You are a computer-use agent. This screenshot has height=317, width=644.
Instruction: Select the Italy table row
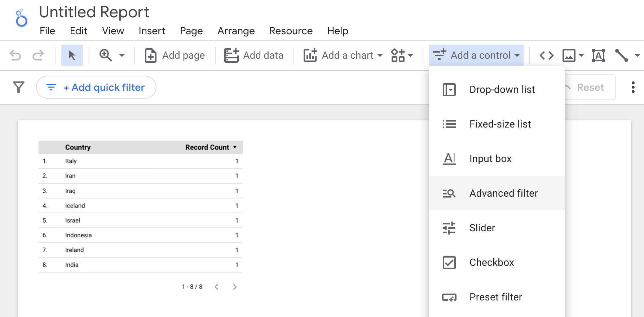141,161
